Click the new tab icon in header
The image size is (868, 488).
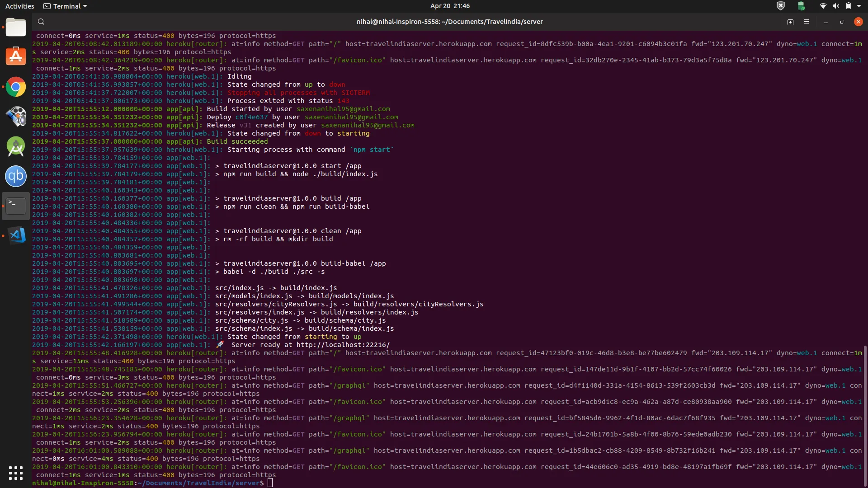pyautogui.click(x=790, y=22)
